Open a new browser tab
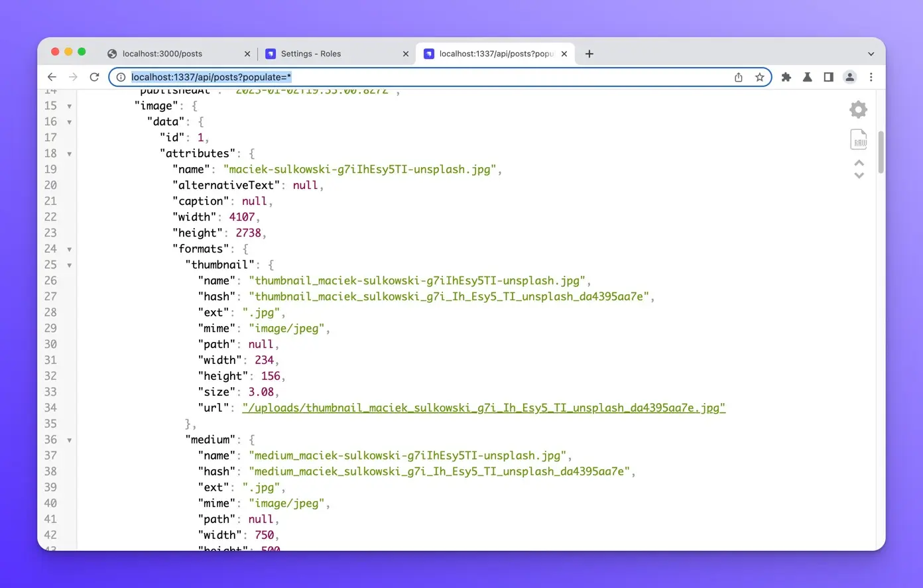923x588 pixels. [x=589, y=54]
